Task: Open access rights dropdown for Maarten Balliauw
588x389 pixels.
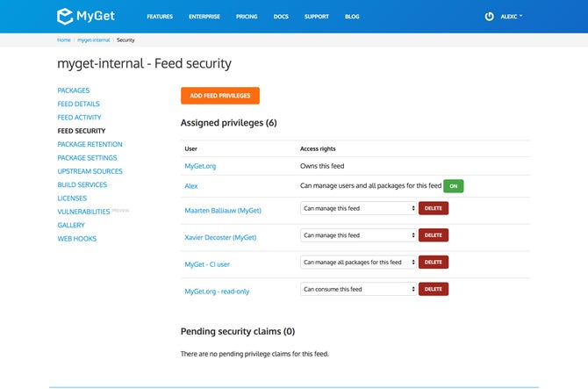Action: click(358, 208)
